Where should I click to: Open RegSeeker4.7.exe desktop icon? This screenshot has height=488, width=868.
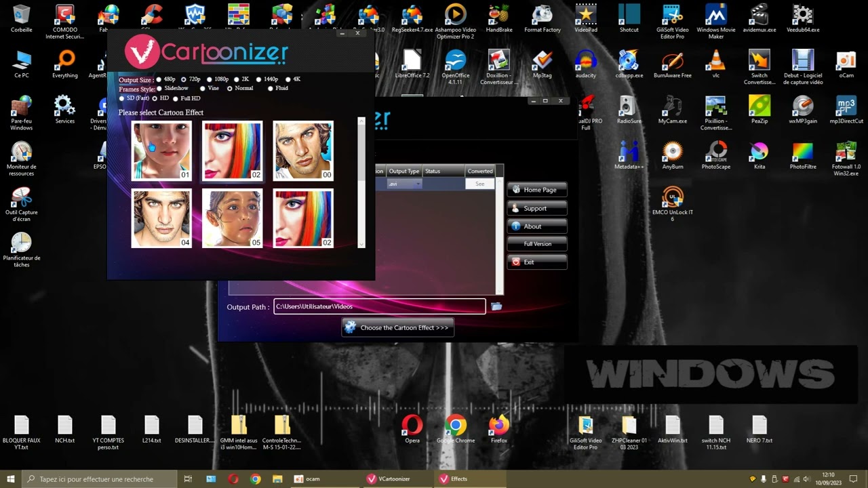412,18
